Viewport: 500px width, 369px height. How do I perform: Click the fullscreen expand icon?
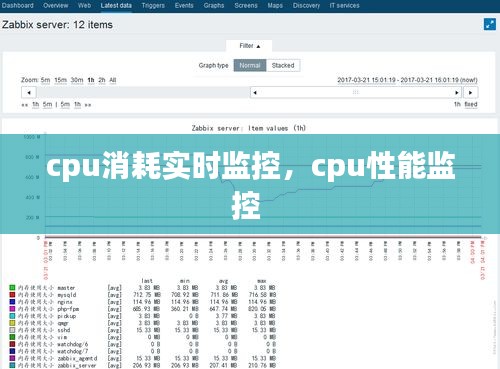[490, 24]
